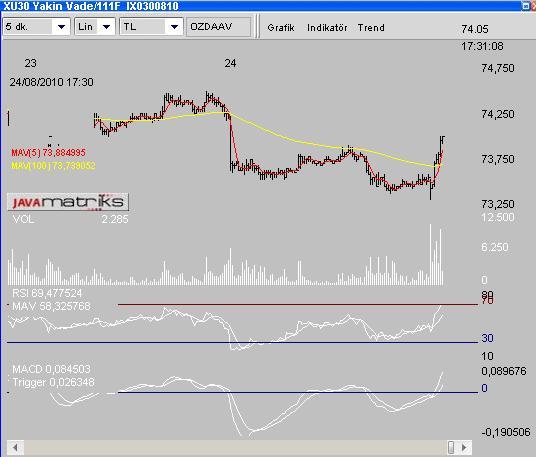Click the horizontal scrollbar thumb

pos(451,447)
